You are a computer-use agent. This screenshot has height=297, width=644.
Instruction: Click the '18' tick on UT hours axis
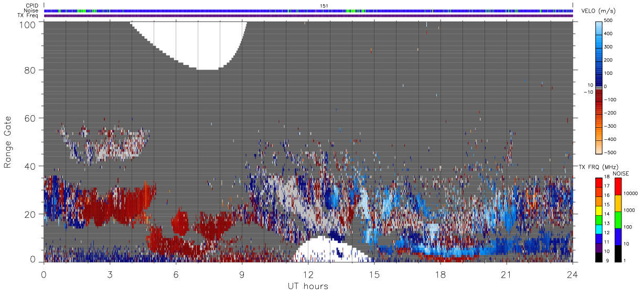coord(440,274)
